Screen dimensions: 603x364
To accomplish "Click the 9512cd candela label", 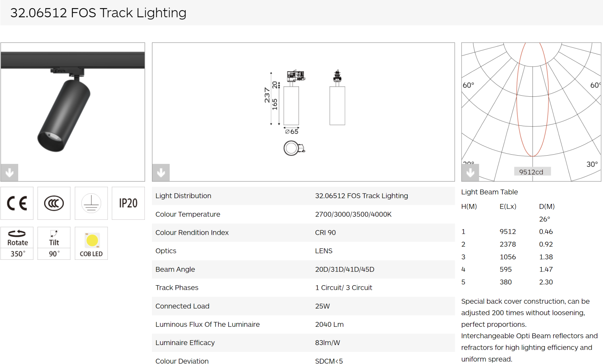I will pyautogui.click(x=531, y=172).
